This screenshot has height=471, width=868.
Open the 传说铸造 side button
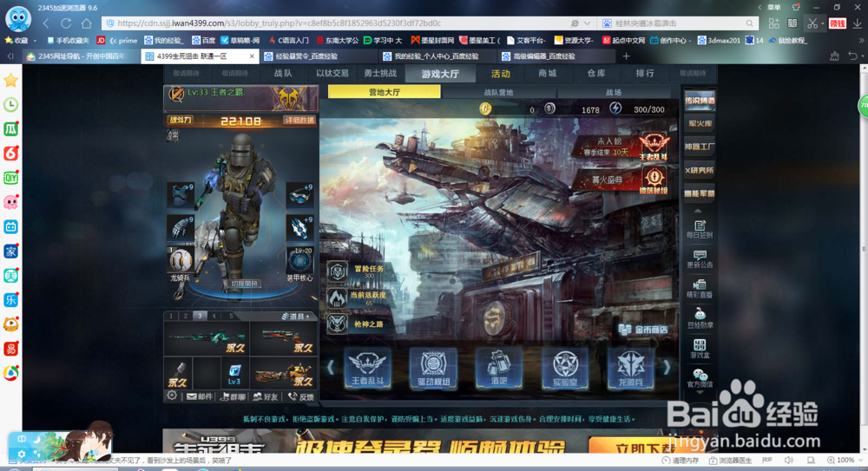tap(700, 101)
